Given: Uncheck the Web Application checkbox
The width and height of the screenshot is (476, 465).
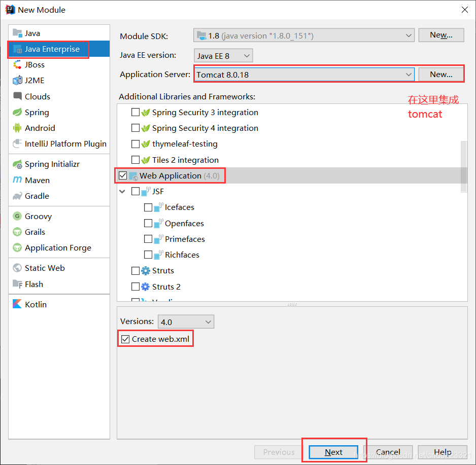Looking at the screenshot, I should click(x=123, y=175).
